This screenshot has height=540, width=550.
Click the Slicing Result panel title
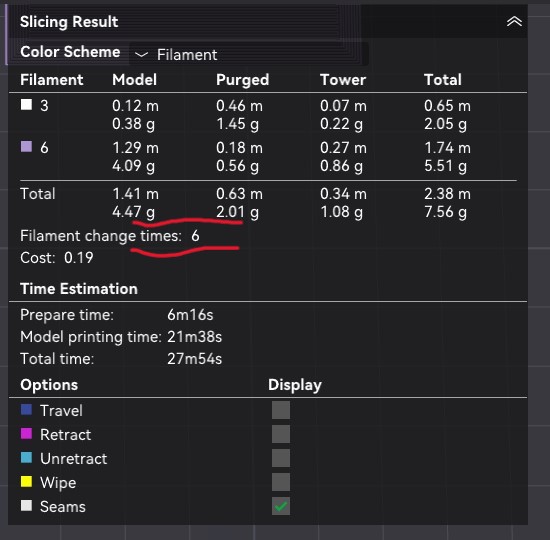(69, 22)
